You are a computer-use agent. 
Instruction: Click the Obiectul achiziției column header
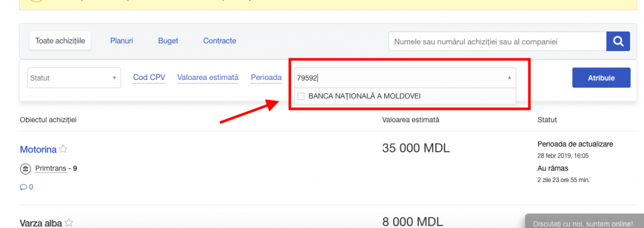(48, 120)
